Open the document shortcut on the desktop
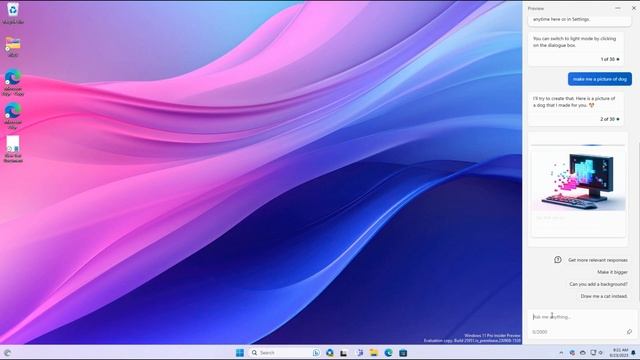The image size is (640, 360). (13, 149)
